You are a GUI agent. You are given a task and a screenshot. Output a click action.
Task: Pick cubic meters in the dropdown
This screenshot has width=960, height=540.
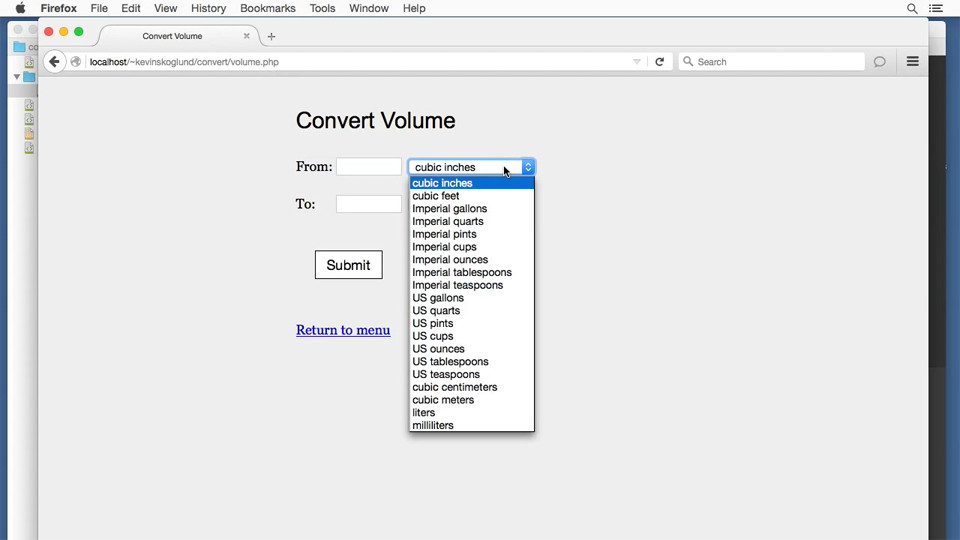(x=471, y=400)
